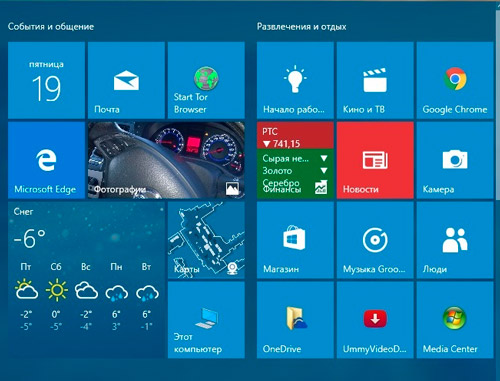Open the red Новости news tile

click(375, 160)
